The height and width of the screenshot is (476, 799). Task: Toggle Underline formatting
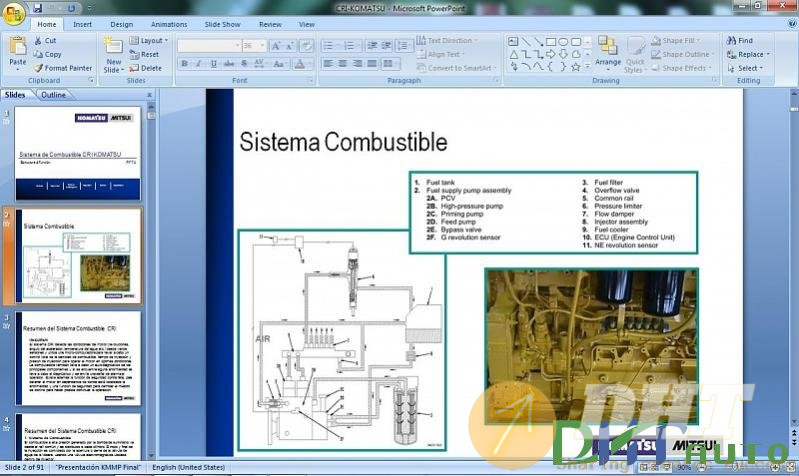(x=214, y=64)
